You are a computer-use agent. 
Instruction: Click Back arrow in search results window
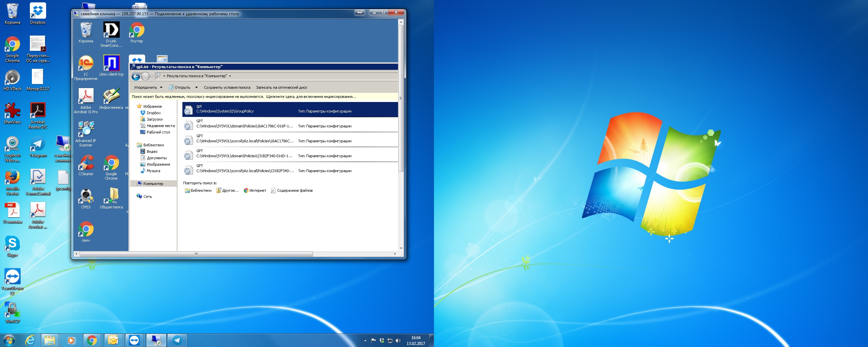point(136,77)
